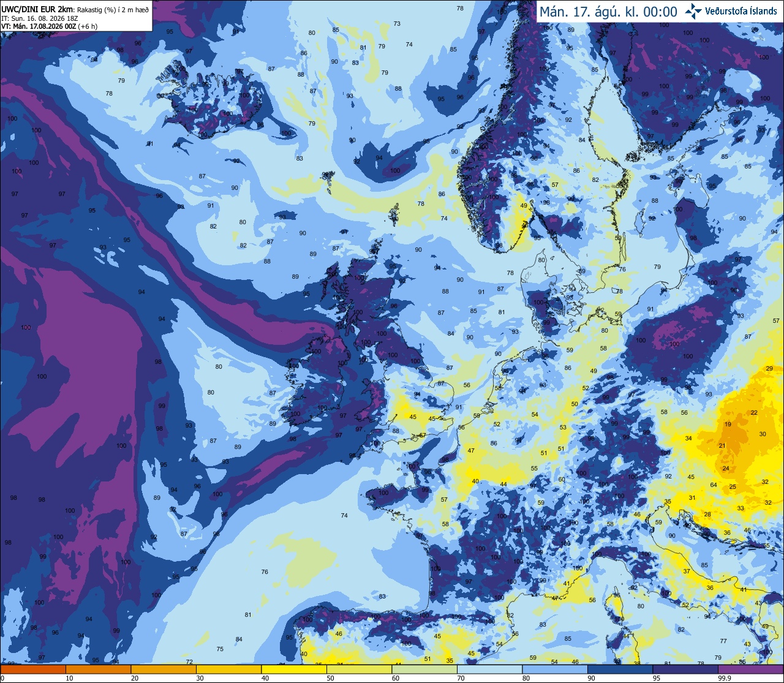This screenshot has height=683, width=784.
Task: Pick the purple 99.9 percent legend swatch
Action: (750, 669)
